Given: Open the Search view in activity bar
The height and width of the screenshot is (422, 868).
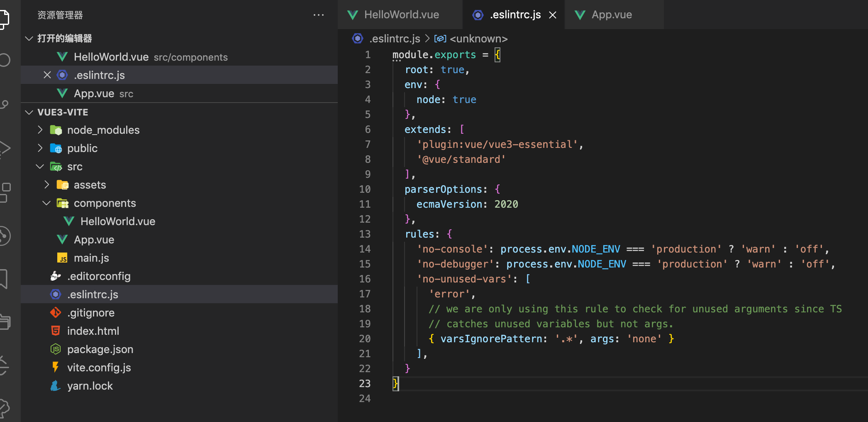Looking at the screenshot, I should pyautogui.click(x=5, y=60).
